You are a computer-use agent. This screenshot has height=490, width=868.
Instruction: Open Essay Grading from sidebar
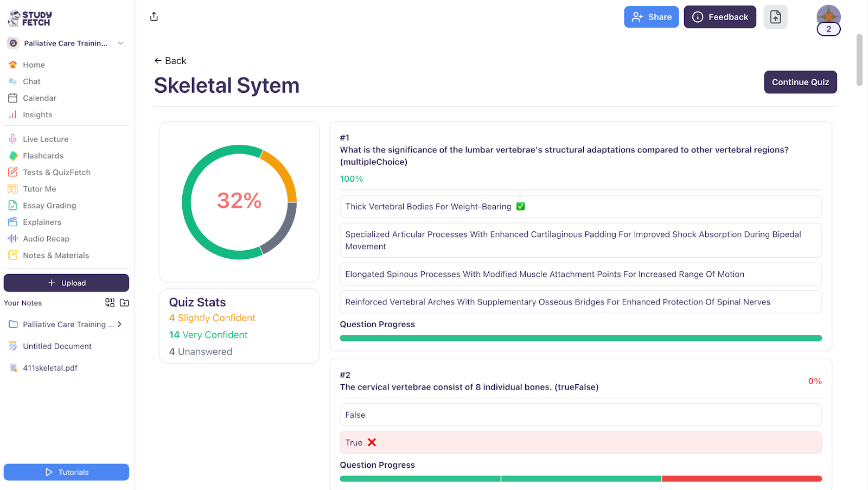[x=49, y=205]
